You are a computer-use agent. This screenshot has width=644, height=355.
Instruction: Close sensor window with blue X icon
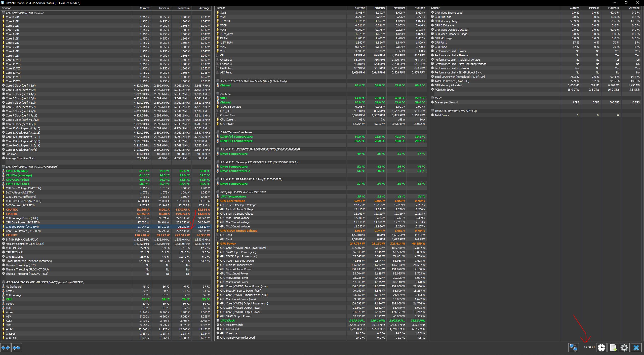click(x=636, y=347)
